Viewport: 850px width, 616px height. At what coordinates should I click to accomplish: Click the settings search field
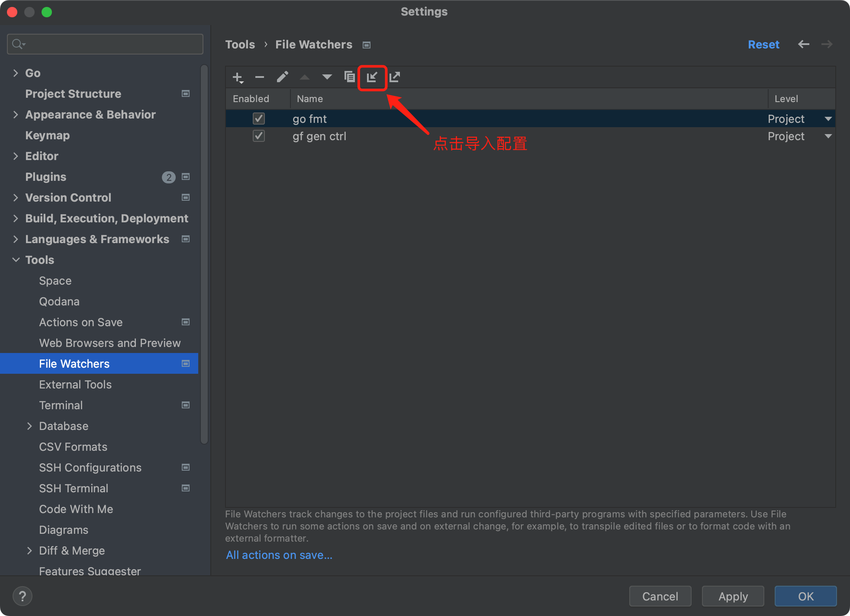[x=105, y=44]
